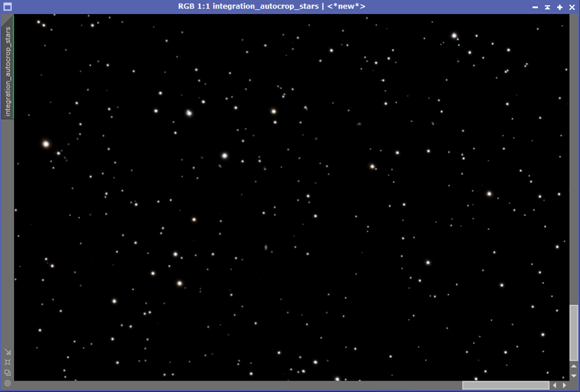The image size is (580, 392).
Task: Click the overlapping squares icon in left strip
Action: tap(7, 373)
